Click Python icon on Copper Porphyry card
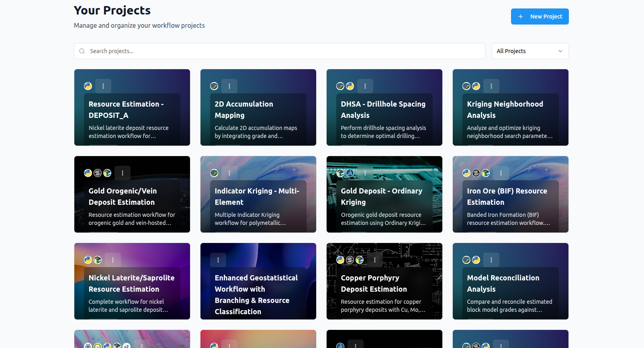This screenshot has height=348, width=644. coord(340,260)
